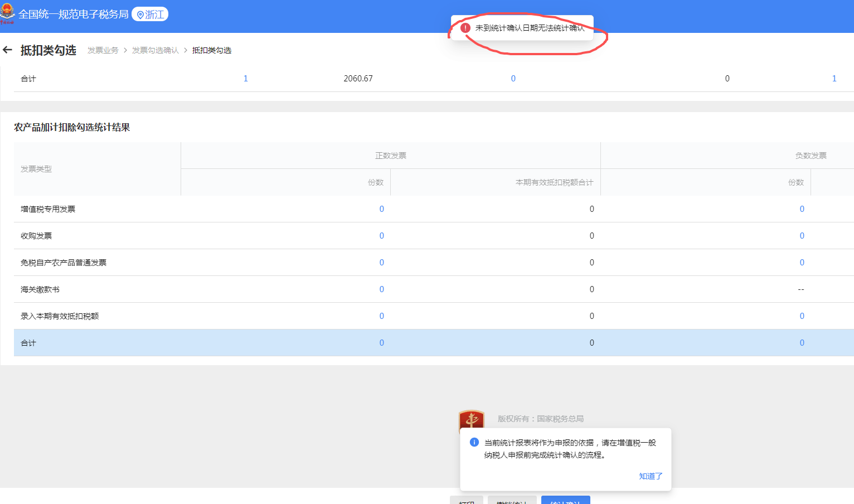Open negative invoice count for 录入本期有效抵扣税额
The image size is (854, 504).
802,316
